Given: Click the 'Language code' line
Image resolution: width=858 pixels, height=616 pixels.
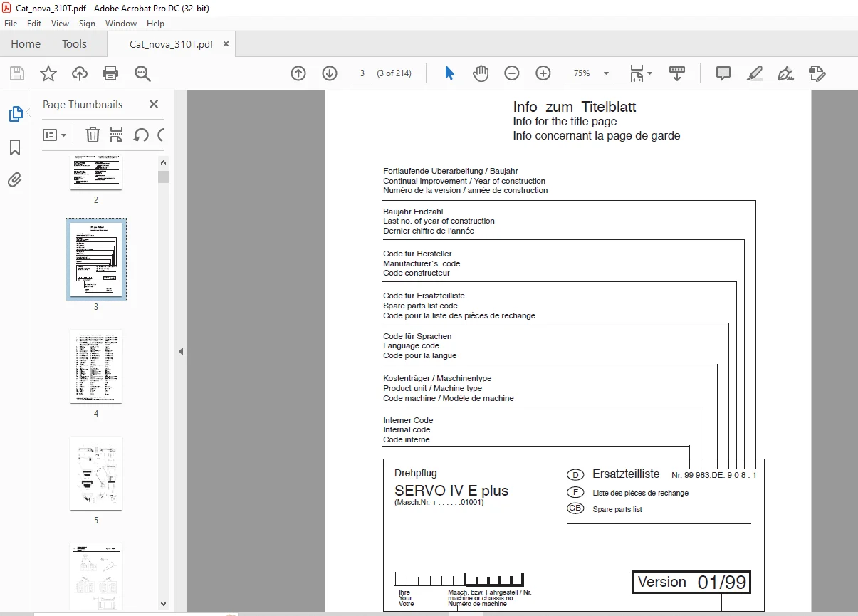Looking at the screenshot, I should click(x=411, y=345).
